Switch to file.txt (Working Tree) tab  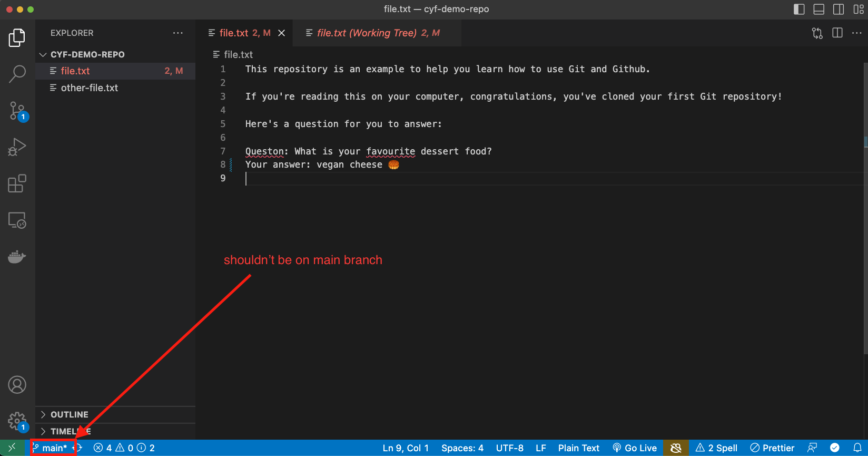click(373, 33)
